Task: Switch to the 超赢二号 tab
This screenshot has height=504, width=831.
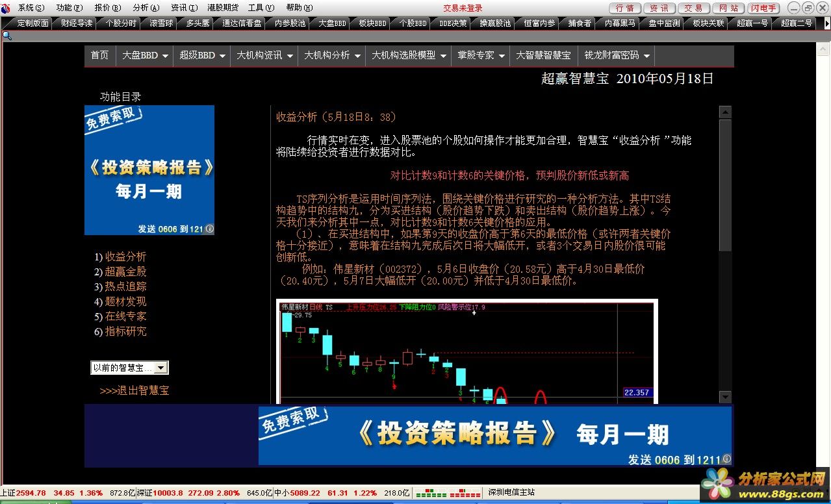Action: (x=797, y=23)
